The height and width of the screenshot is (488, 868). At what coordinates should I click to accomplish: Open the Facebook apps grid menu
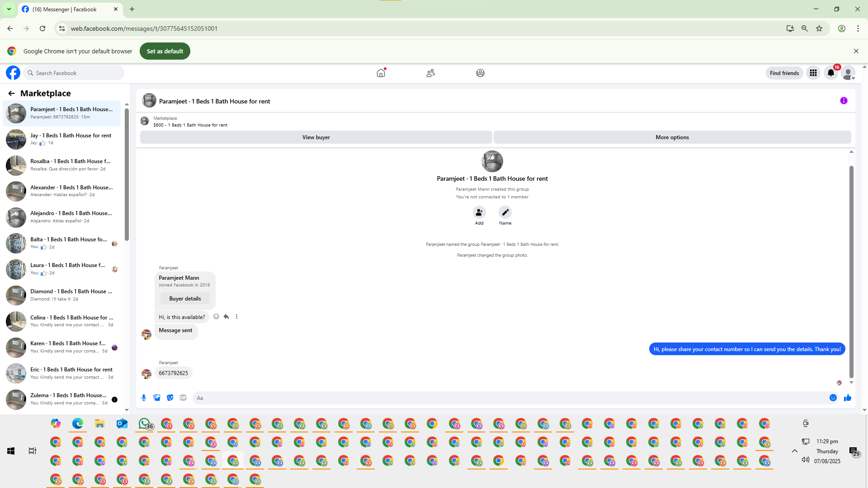click(x=813, y=73)
